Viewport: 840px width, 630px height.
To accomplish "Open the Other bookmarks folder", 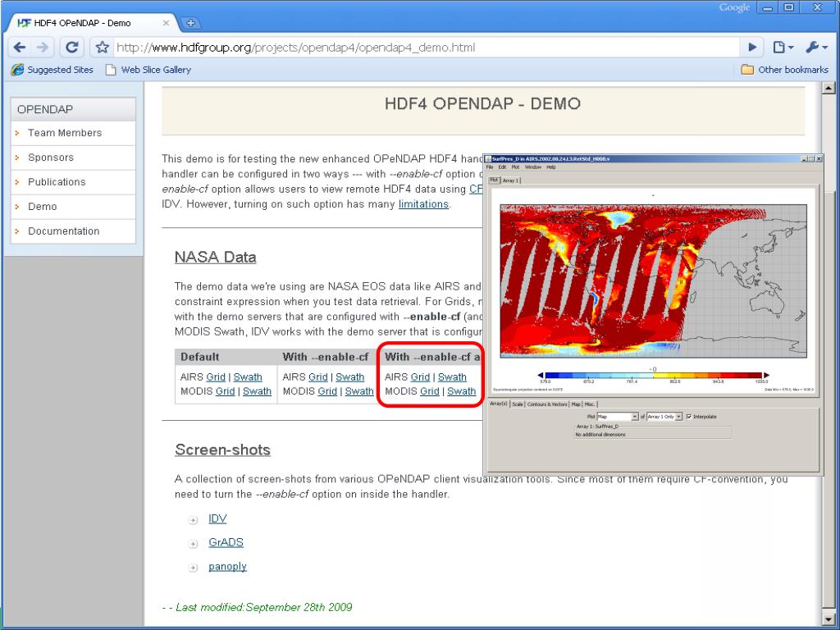I will (785, 70).
